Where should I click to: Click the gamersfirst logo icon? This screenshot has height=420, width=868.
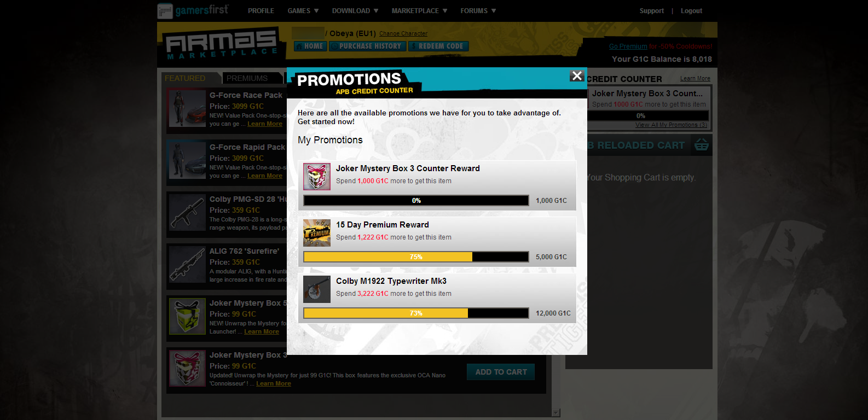(x=165, y=11)
